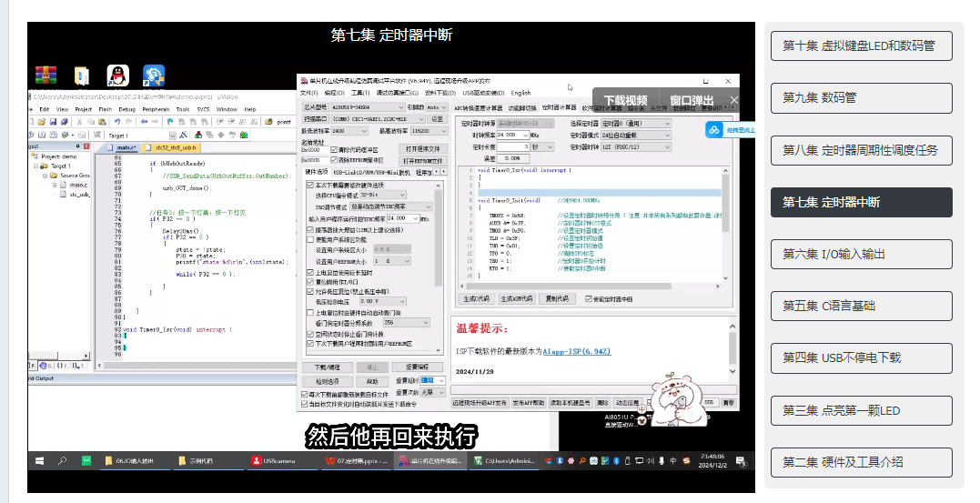This screenshot has width=980, height=503.
Task: Open the 最高波特率 115200 dropdown
Action: (429, 131)
